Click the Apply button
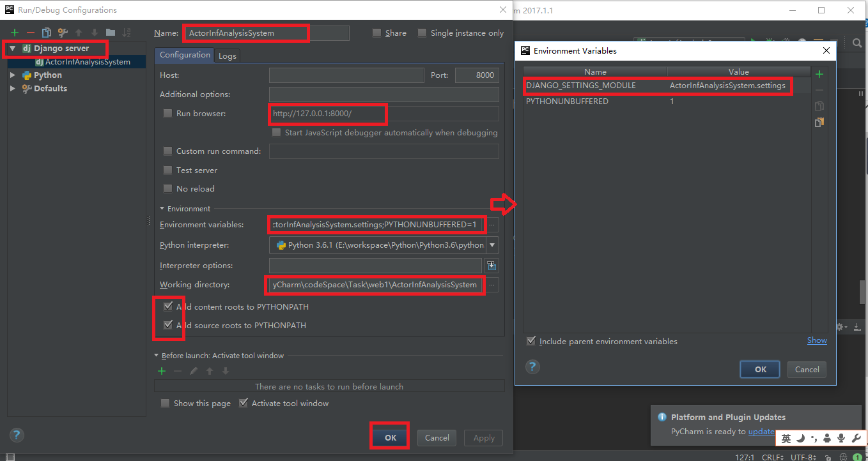This screenshot has height=461, width=868. 484,437
